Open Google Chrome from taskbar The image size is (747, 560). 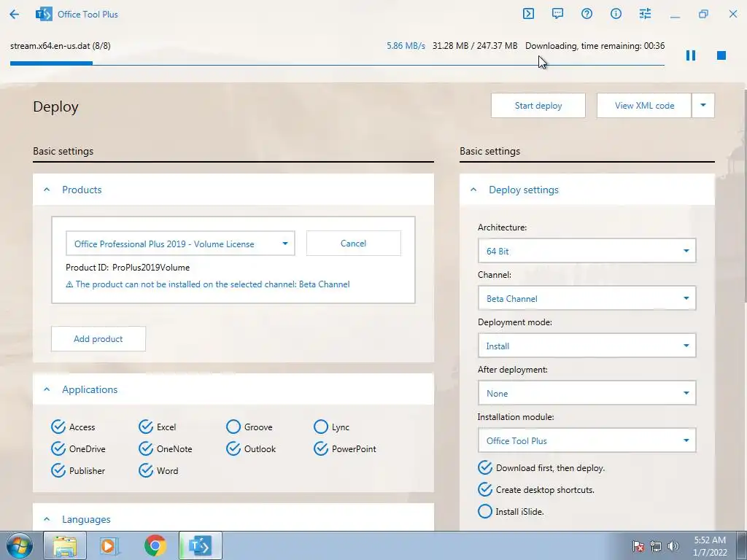pos(155,546)
